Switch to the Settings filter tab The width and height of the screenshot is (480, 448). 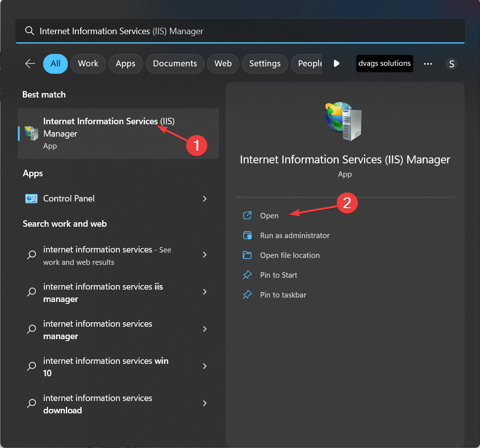(x=265, y=64)
